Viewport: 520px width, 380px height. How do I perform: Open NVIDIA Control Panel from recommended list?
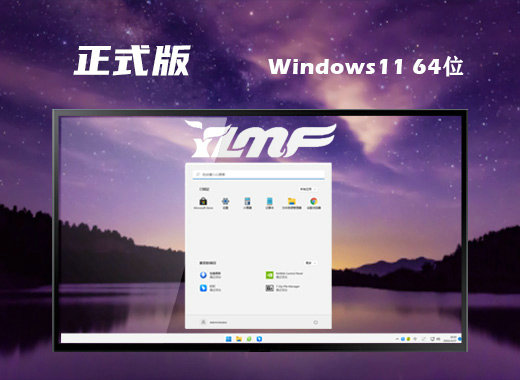(x=284, y=275)
